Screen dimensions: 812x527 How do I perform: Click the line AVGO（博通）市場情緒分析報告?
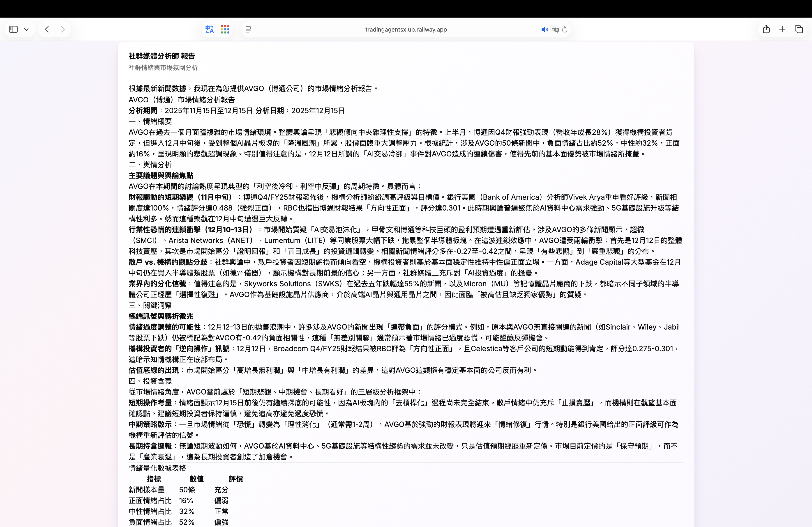[x=182, y=100]
